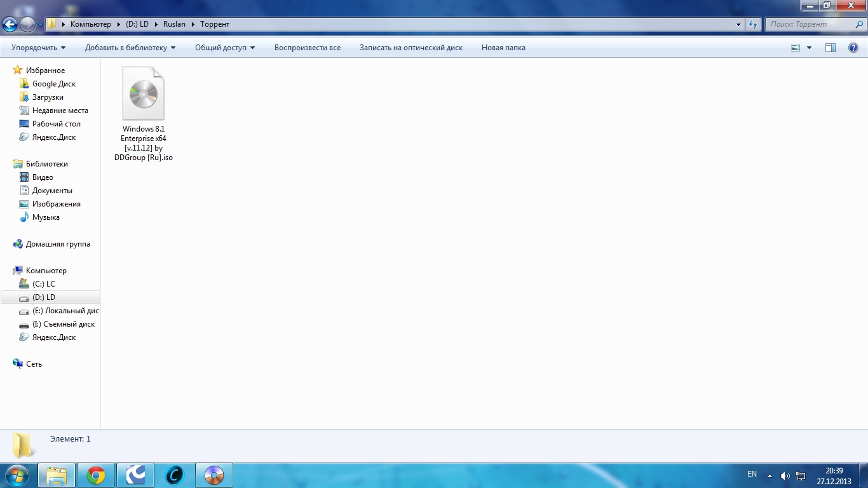Click the Ruslan breadcrumb segment
This screenshot has height=488, width=868.
click(174, 24)
